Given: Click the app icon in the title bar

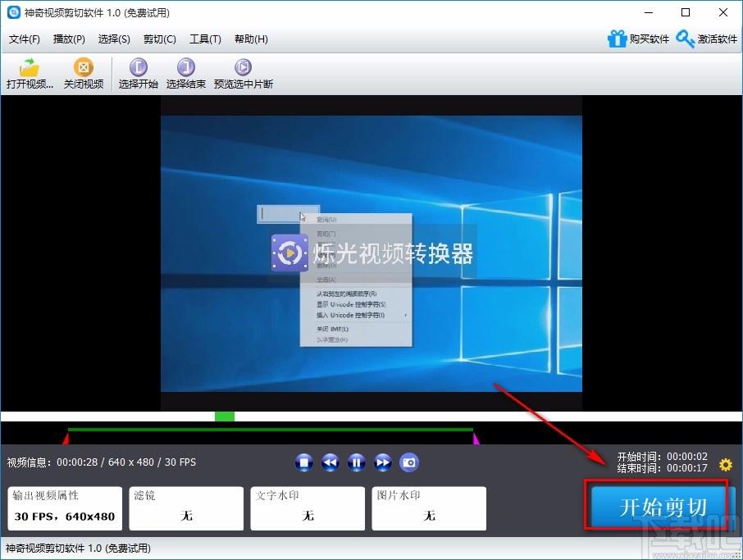Looking at the screenshot, I should coord(14,12).
